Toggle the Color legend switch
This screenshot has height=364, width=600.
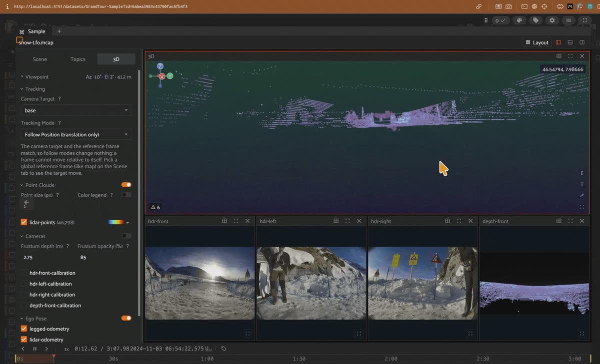[x=126, y=195]
